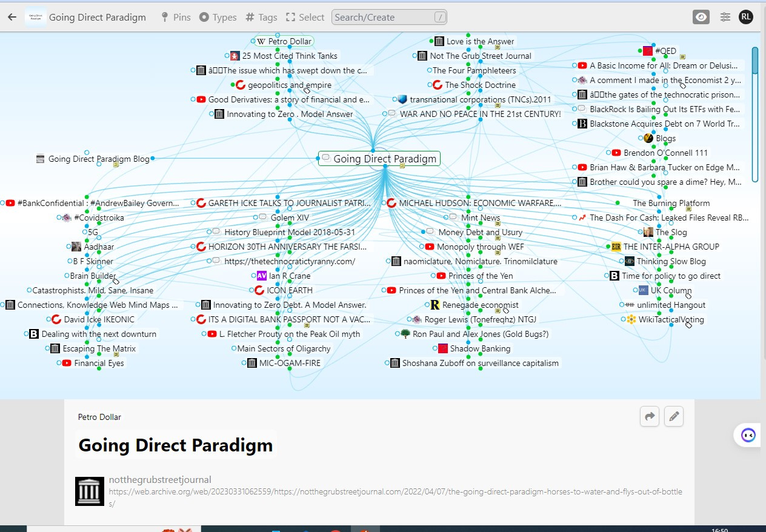
Task: Select the central Going Direct Paradigm node
Action: [x=379, y=159]
